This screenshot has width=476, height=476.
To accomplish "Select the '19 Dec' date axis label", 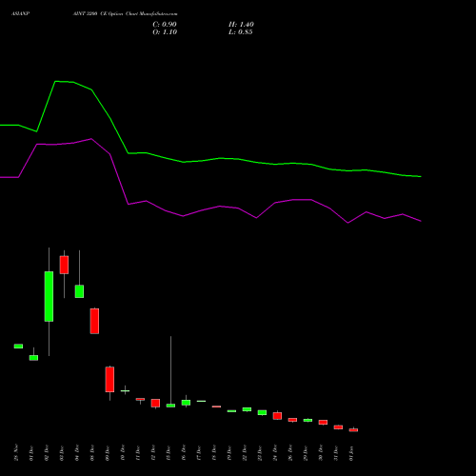I will [229, 452].
